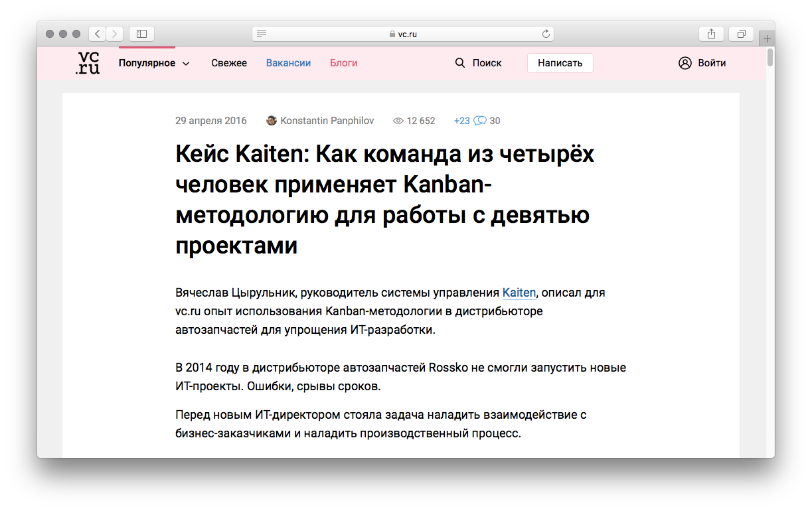
Task: Click the paragraph starting В 2014 году
Action: coord(401,377)
